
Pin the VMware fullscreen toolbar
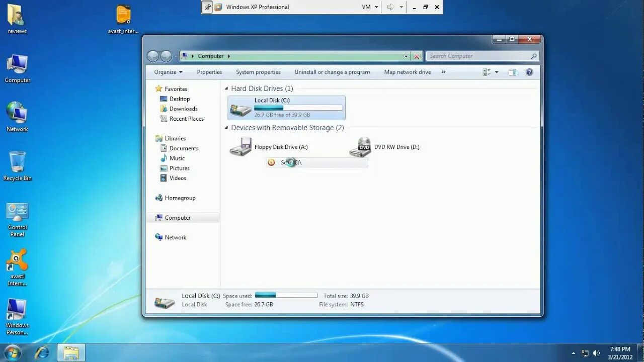[207, 7]
